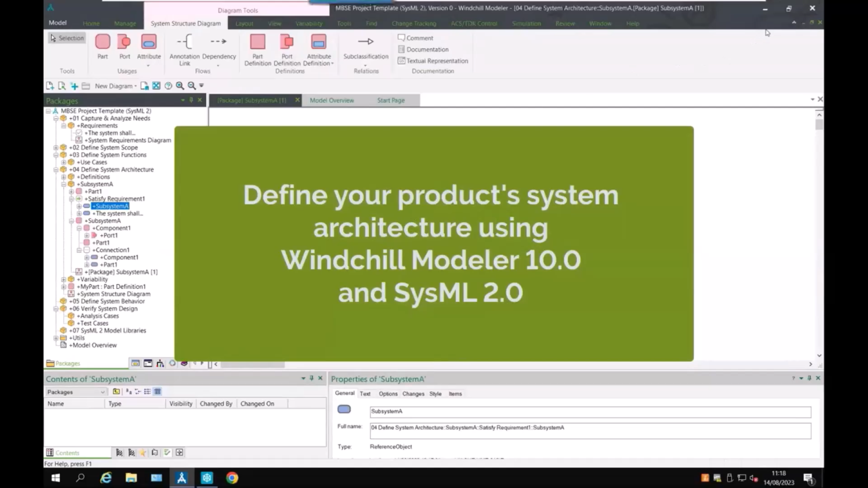Click the SubsystemA name input field

click(x=590, y=412)
